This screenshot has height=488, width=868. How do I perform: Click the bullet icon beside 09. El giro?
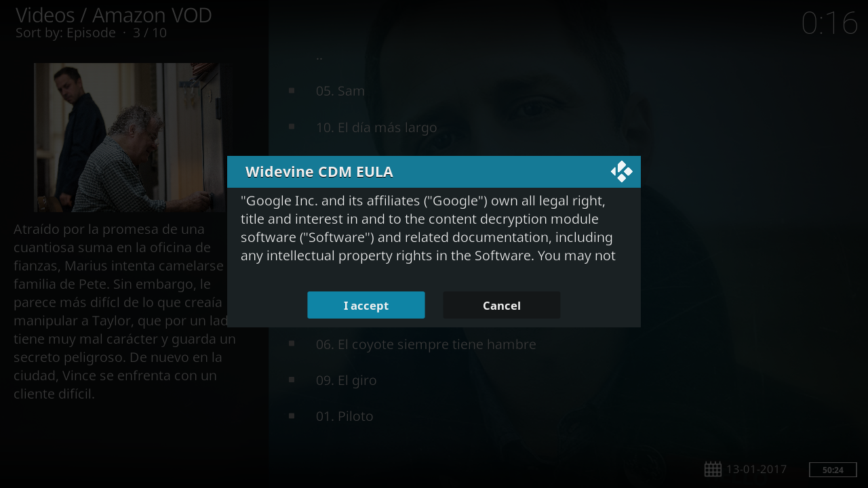pyautogui.click(x=292, y=380)
